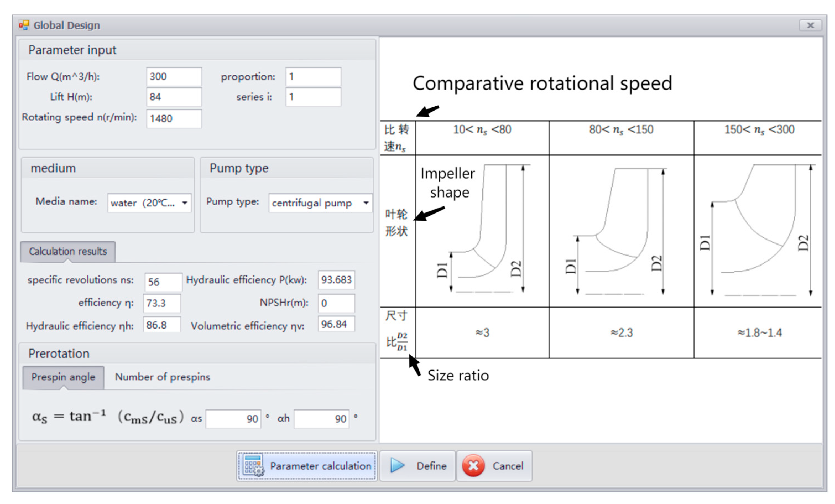Select the centrifugal pump combo box

[312, 203]
